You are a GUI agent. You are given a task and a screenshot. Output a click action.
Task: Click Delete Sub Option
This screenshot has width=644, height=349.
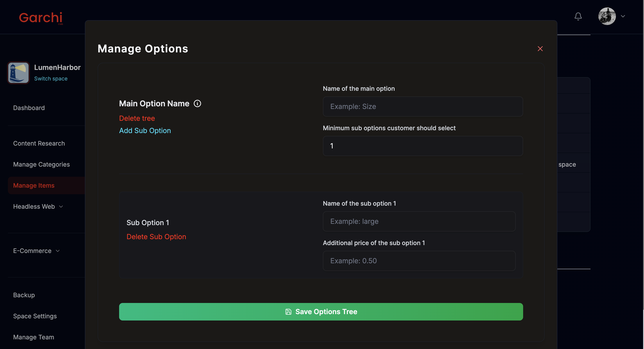(x=156, y=237)
